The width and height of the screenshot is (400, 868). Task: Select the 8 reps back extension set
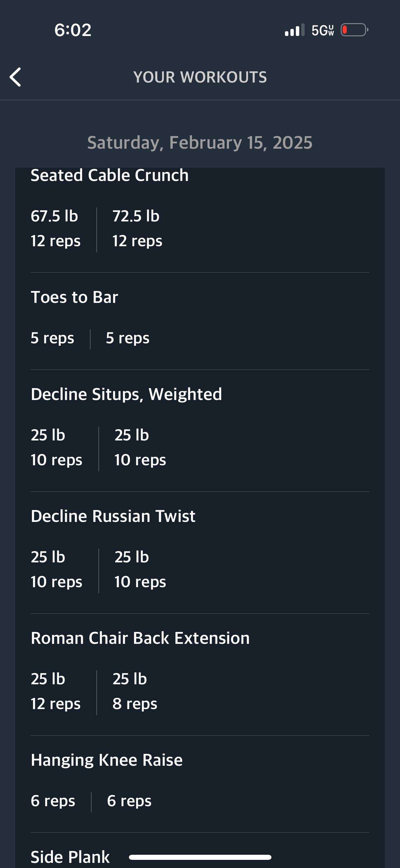135,691
